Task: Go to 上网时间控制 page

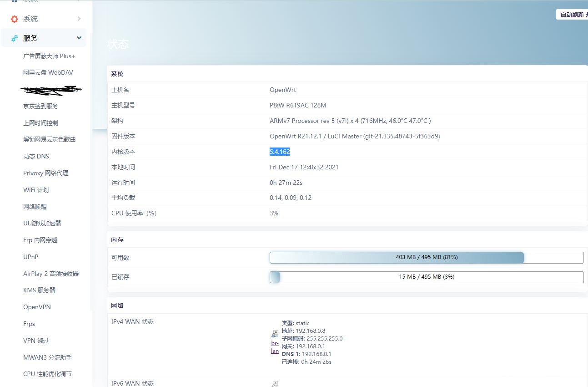Action: coord(40,123)
